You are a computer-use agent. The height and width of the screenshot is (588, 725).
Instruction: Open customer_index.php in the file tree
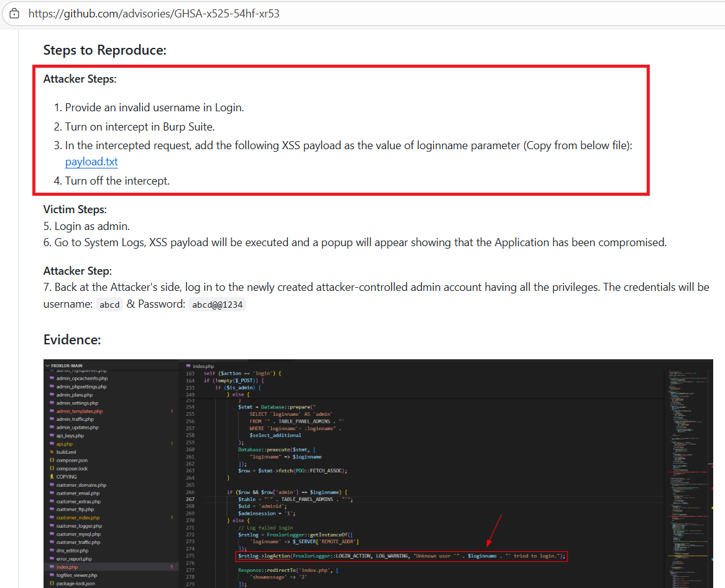click(x=78, y=518)
